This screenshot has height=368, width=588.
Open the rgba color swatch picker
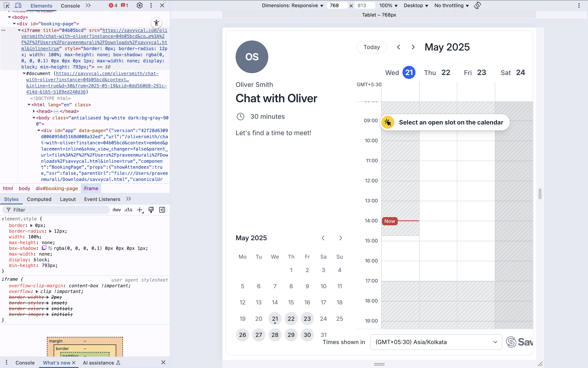(x=50, y=248)
